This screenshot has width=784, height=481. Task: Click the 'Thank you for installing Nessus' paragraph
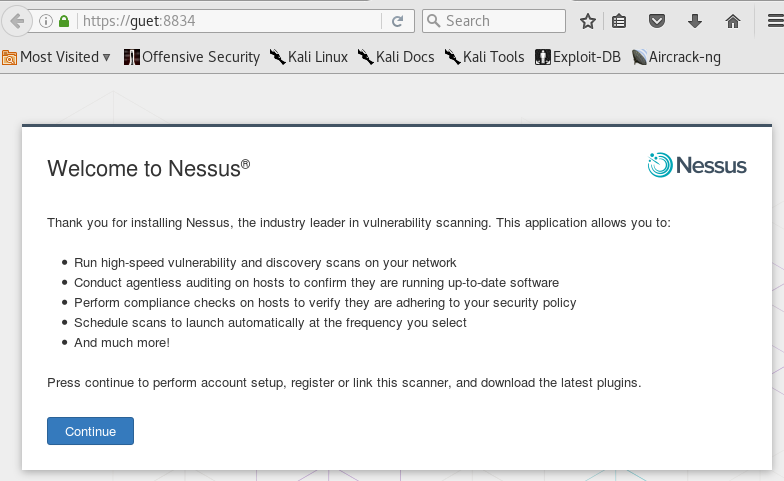click(x=359, y=222)
